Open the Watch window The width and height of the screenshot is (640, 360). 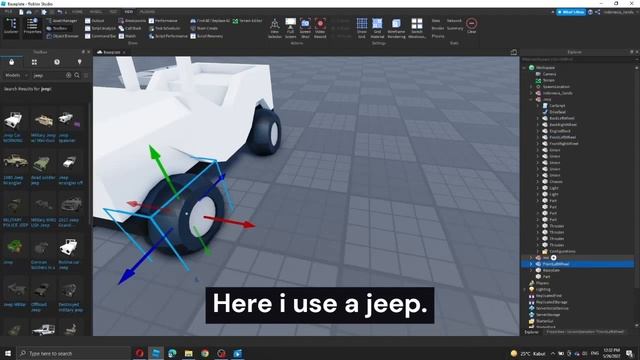127,36
